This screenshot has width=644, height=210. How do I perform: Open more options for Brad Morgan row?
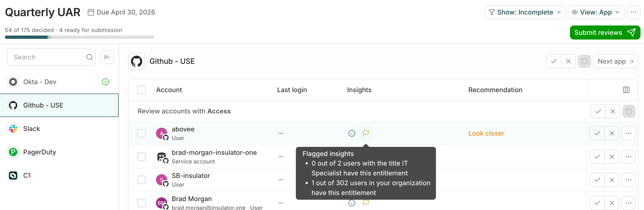point(629,203)
